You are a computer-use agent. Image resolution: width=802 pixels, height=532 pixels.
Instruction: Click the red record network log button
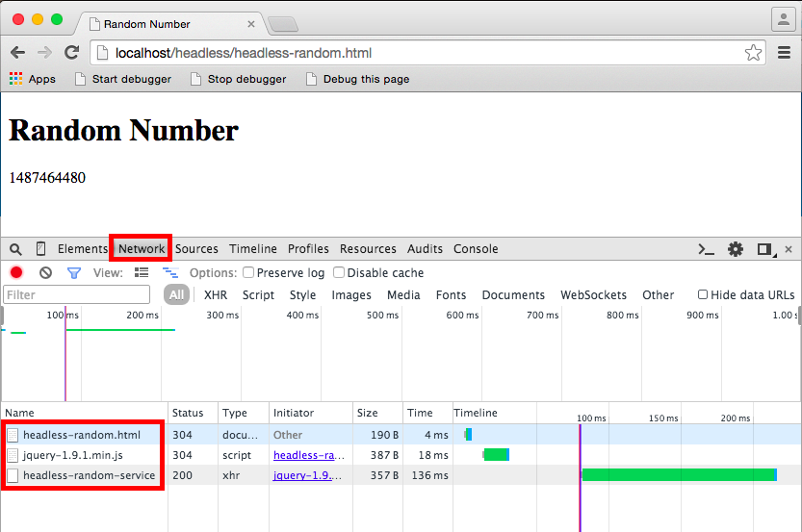[x=16, y=272]
